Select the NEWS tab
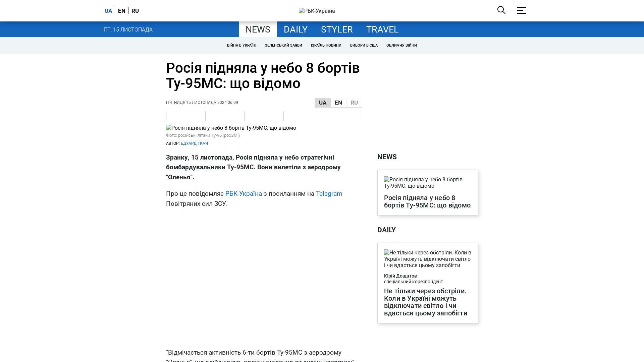This screenshot has height=362, width=644. click(x=258, y=29)
